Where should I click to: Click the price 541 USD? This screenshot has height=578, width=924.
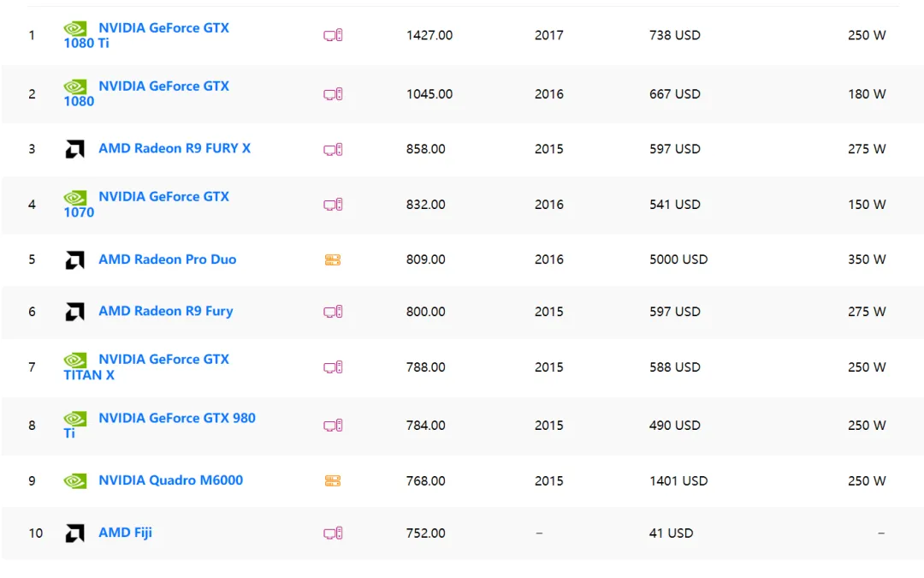pos(675,205)
